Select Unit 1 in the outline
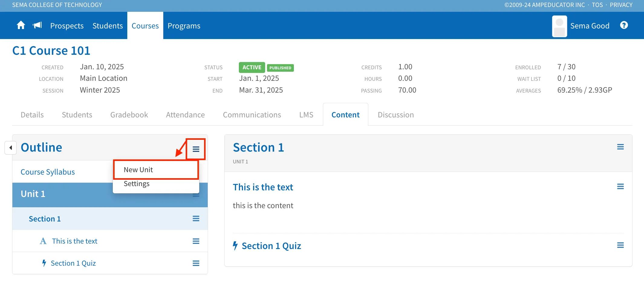This screenshot has width=644, height=282. coord(33,194)
